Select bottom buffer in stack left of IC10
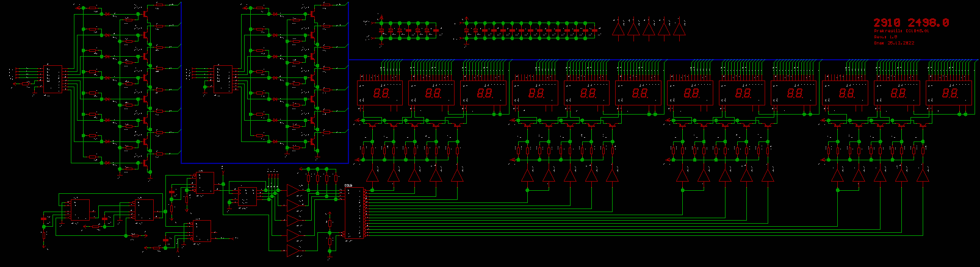The image size is (980, 267). click(293, 251)
